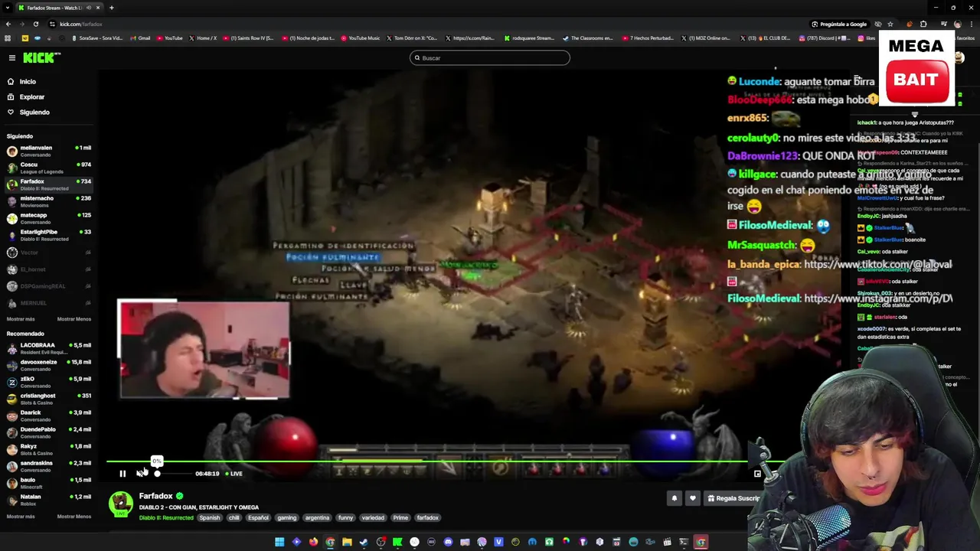Open the recommended channel davooxeneize
Image resolution: width=980 pixels, height=551 pixels.
pos(49,365)
